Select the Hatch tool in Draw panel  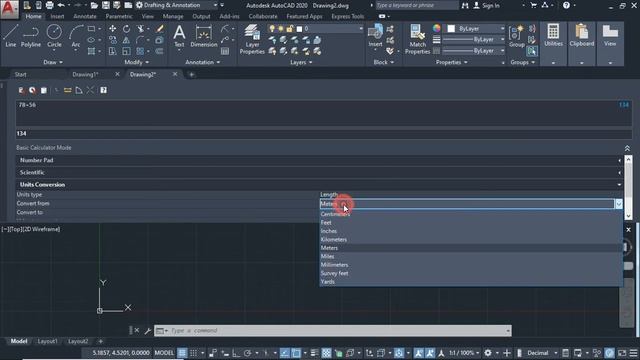pyautogui.click(x=91, y=51)
